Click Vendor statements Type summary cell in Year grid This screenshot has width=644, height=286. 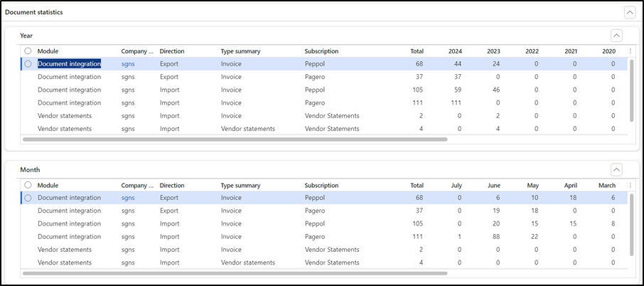coord(247,129)
